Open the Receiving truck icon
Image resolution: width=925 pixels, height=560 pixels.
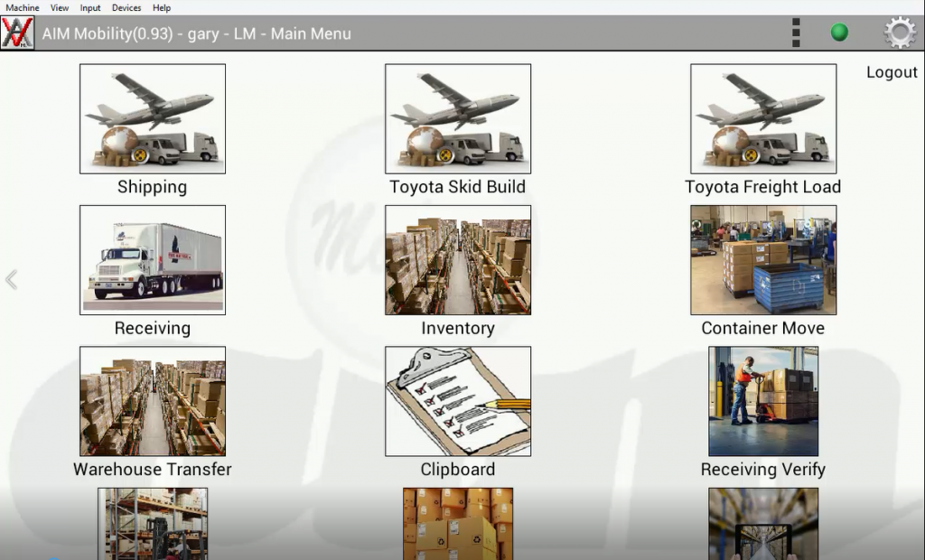(x=153, y=259)
